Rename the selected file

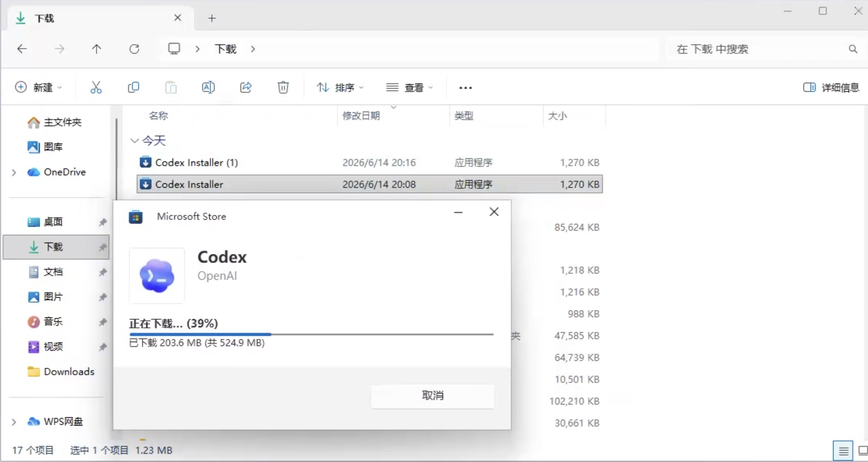208,88
